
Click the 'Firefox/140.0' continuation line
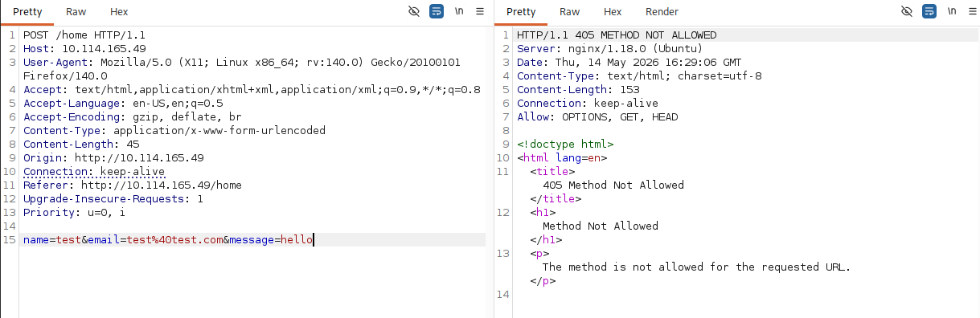[x=65, y=76]
